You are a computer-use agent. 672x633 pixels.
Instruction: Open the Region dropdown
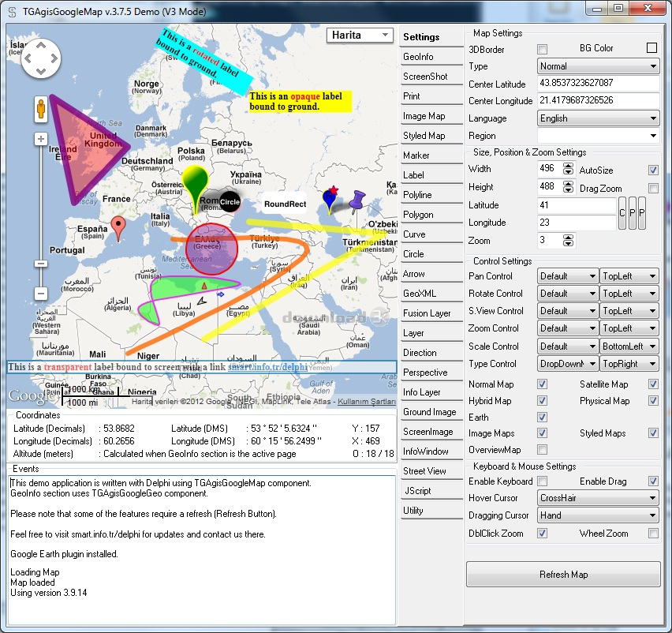point(599,136)
